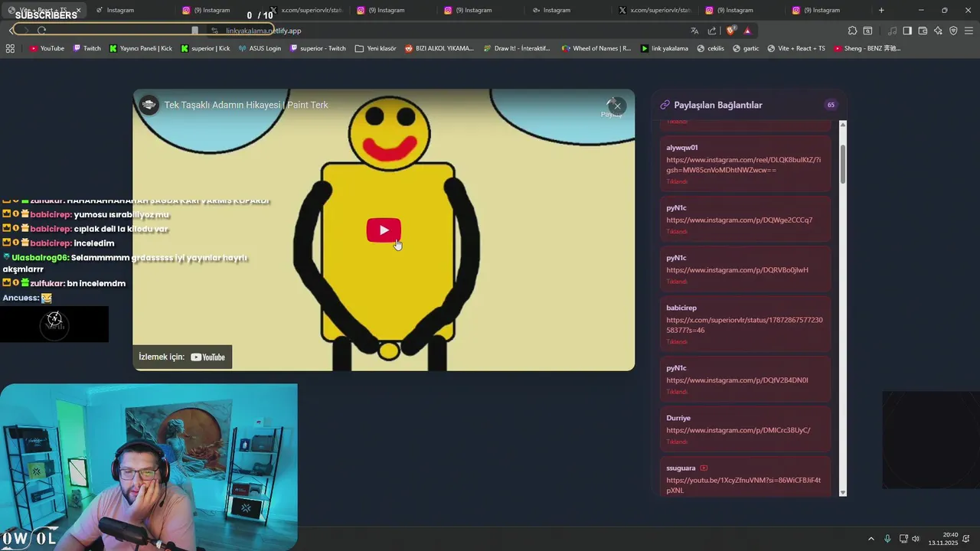Open the 'gartic' bookmark
This screenshot has height=551, width=980.
click(x=746, y=48)
